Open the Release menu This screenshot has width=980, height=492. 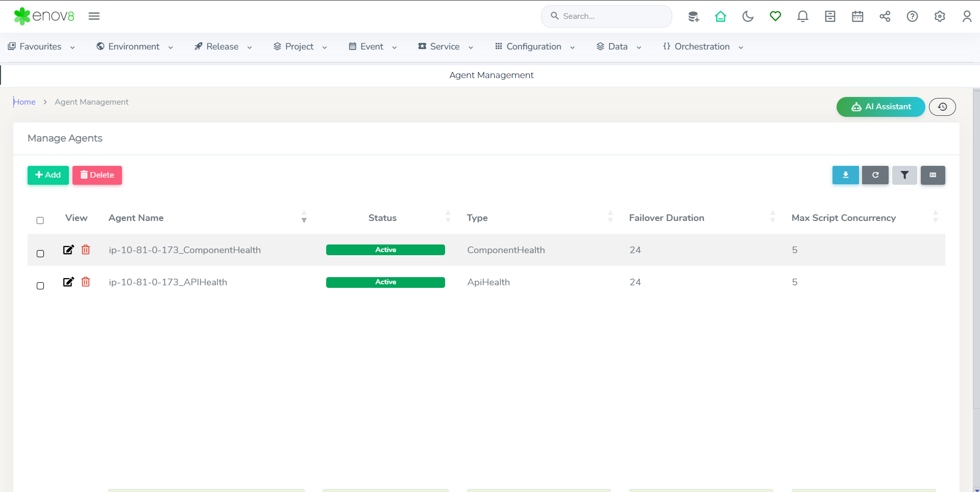223,46
